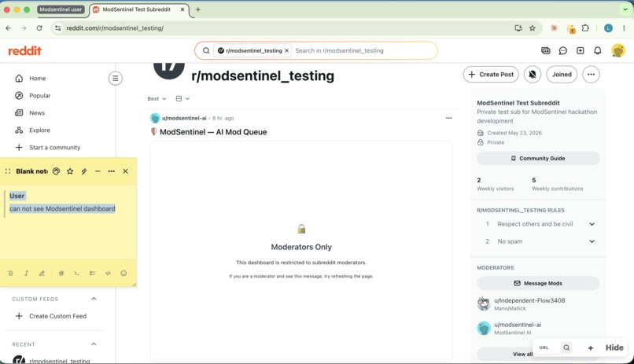Change the sticky note color
Viewport: 634px width, 364px height.
coord(56,171)
